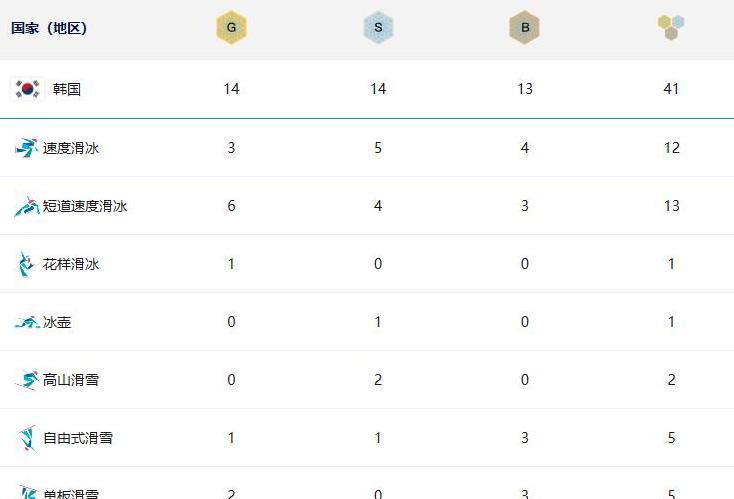The image size is (734, 499).
Task: Click the gold medal G header icon
Action: (231, 27)
